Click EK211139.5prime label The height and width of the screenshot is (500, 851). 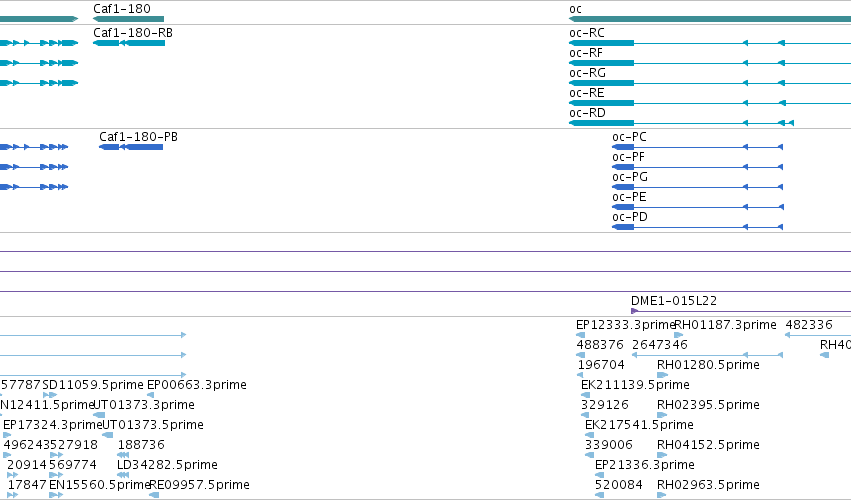[635, 385]
